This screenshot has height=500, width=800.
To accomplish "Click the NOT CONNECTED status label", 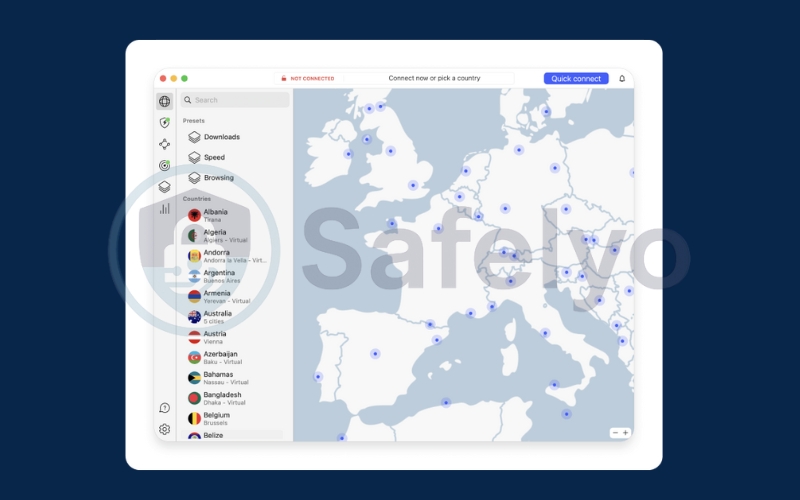I will coord(312,79).
